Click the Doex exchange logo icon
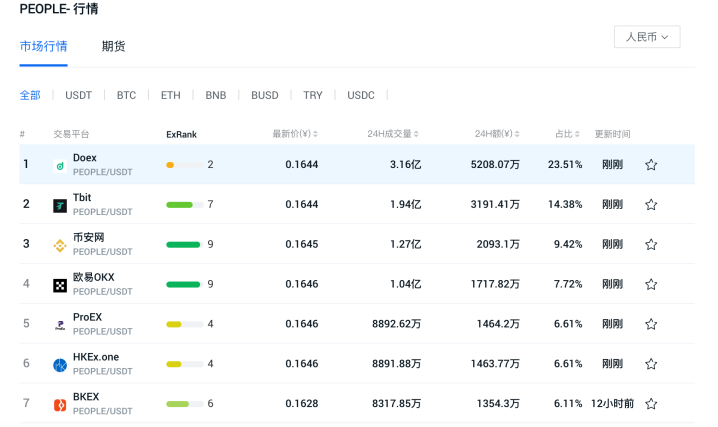 (60, 166)
